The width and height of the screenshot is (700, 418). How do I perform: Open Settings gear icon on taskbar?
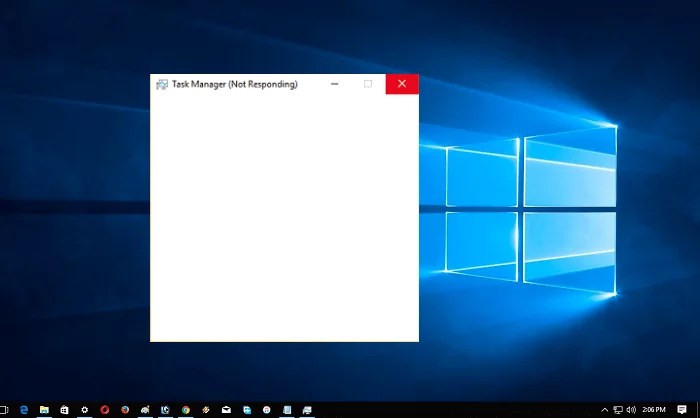[84, 410]
